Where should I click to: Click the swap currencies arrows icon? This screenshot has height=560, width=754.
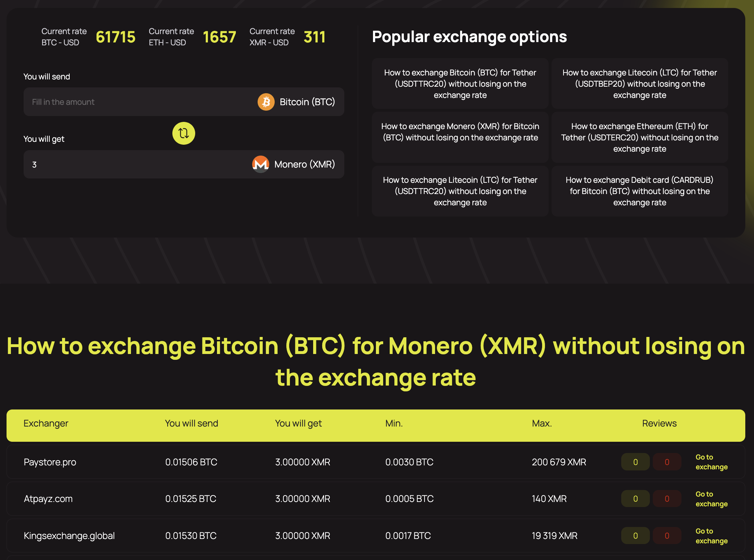184,133
